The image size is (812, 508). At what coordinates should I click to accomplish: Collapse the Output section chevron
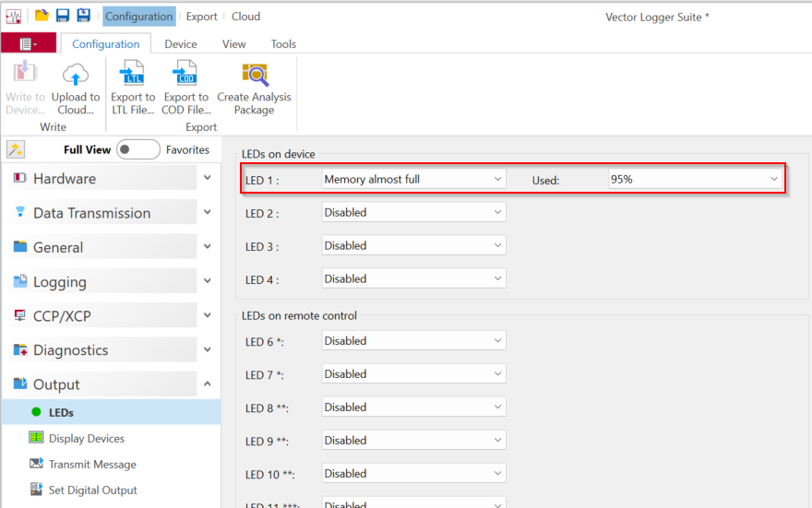(207, 384)
